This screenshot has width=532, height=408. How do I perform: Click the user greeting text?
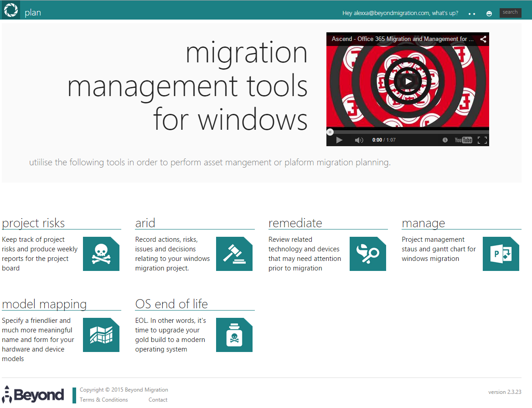(x=400, y=13)
